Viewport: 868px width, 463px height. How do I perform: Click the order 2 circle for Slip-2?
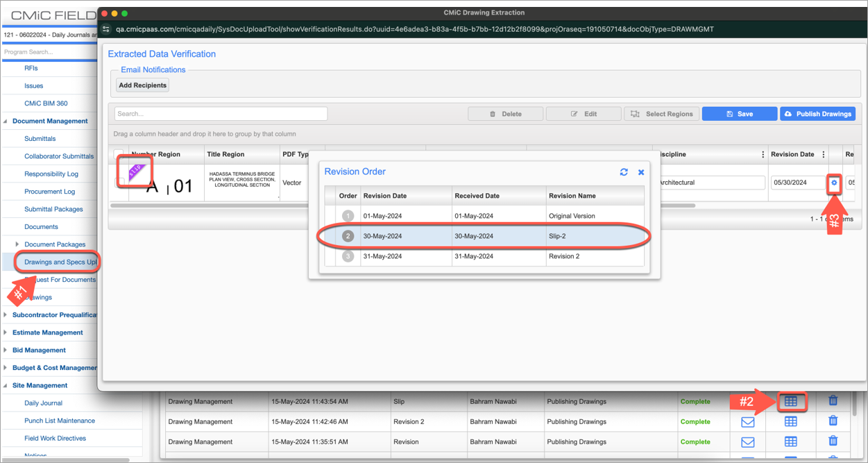pyautogui.click(x=348, y=236)
